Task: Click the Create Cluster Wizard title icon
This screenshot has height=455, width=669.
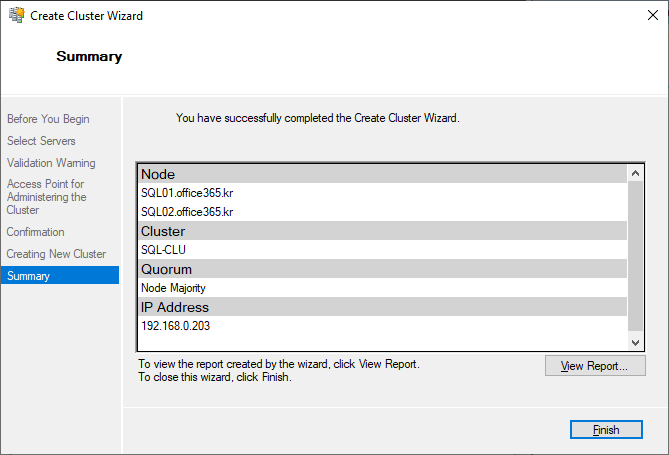Action: (x=16, y=15)
